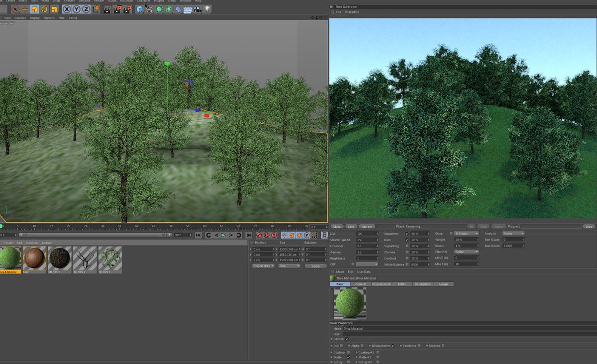Click the camera object icon

pos(198,9)
